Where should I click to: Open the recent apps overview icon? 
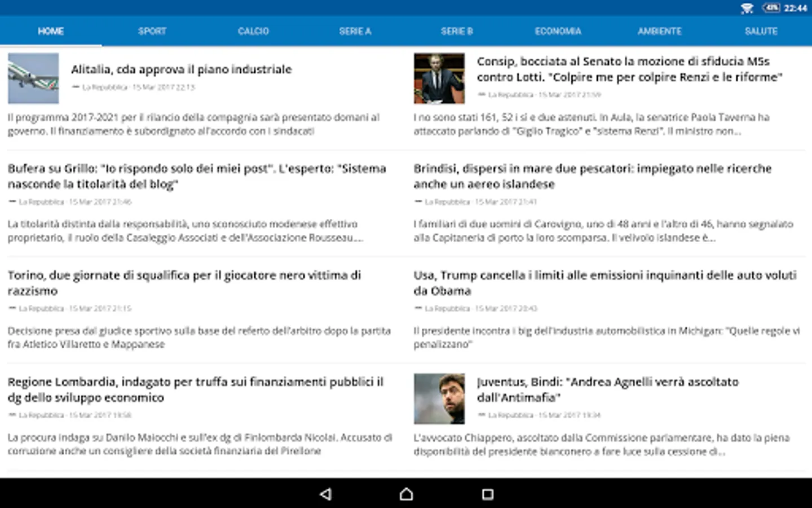point(488,494)
